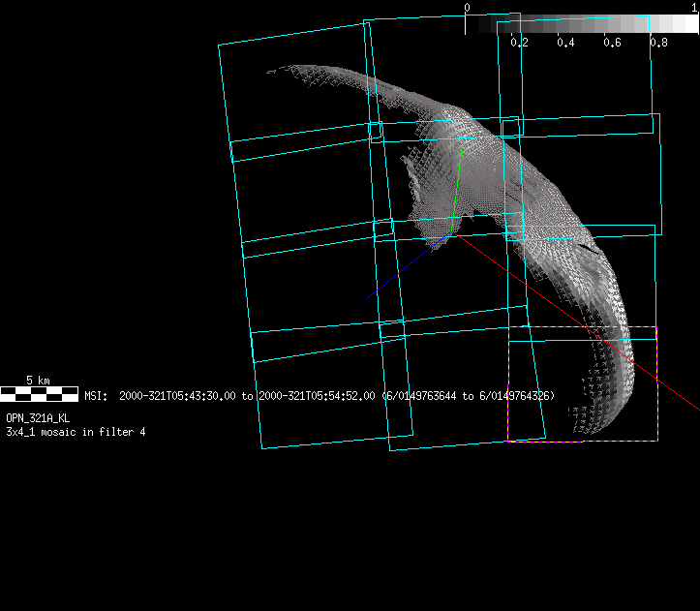Click the spacecraft clock range in parentheses
The width and height of the screenshot is (700, 611).
pos(469,396)
